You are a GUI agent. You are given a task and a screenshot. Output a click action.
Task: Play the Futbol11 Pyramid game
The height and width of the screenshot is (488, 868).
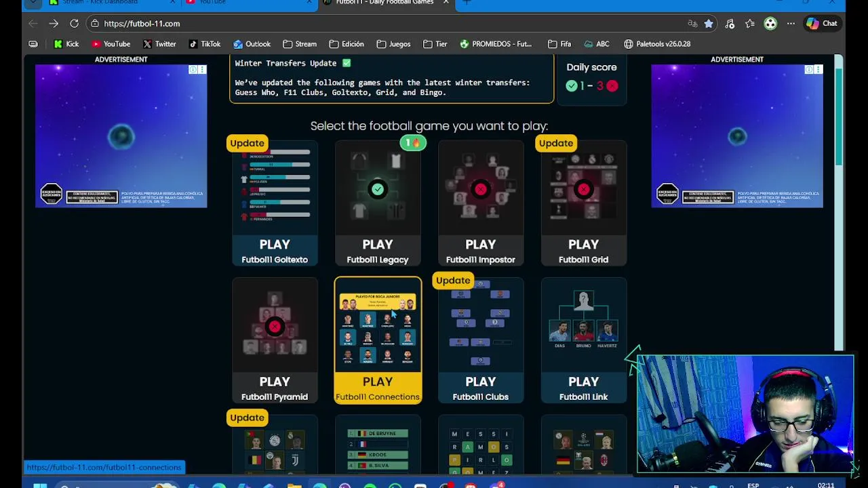[x=275, y=388]
